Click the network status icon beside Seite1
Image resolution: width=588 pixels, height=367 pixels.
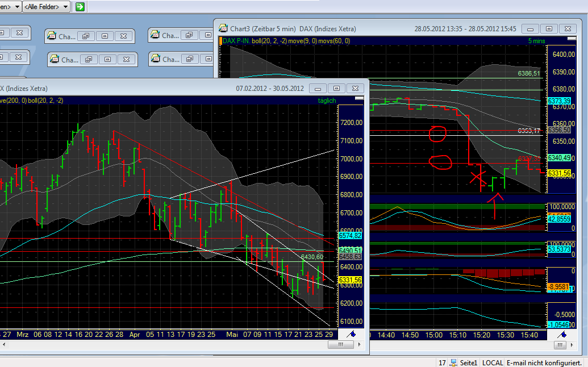pyautogui.click(x=453, y=362)
